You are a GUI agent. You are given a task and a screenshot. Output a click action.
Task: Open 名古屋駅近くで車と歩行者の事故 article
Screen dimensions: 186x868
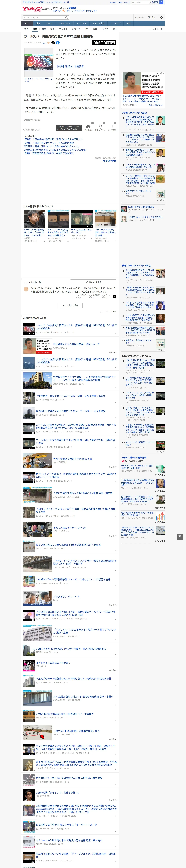tap(69, 778)
